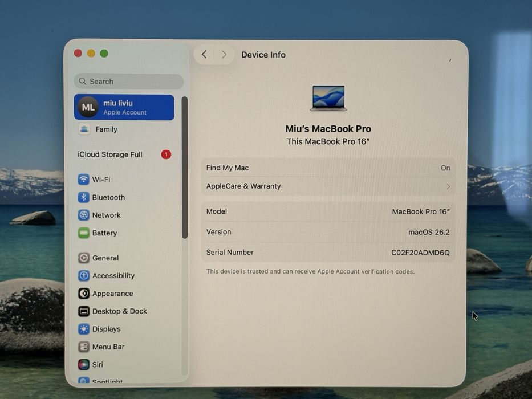Click the Family sharing icon
The height and width of the screenshot is (399, 532).
pos(84,129)
